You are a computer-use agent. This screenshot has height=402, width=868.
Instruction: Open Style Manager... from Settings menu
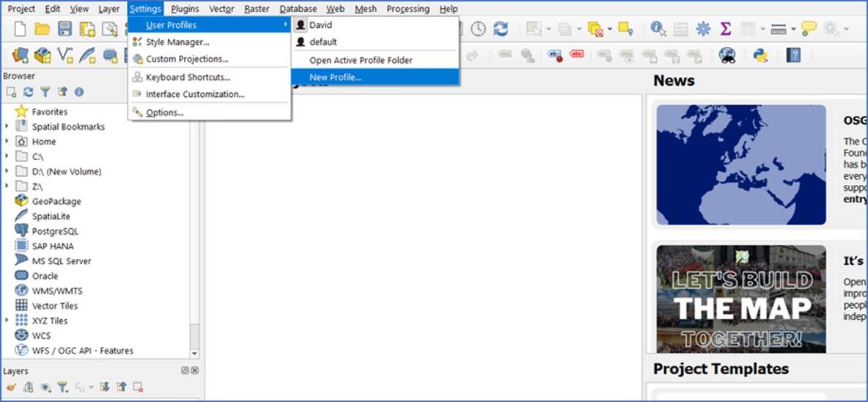click(209, 42)
